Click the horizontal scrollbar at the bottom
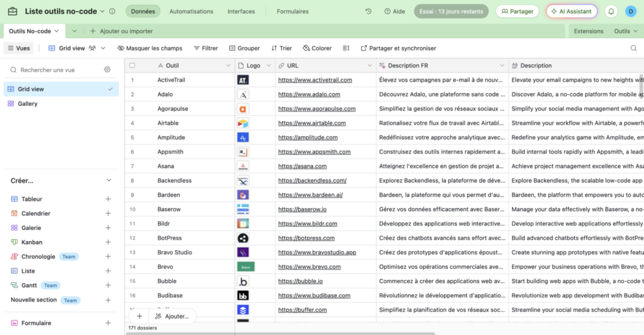644x335 pixels. click(x=280, y=333)
